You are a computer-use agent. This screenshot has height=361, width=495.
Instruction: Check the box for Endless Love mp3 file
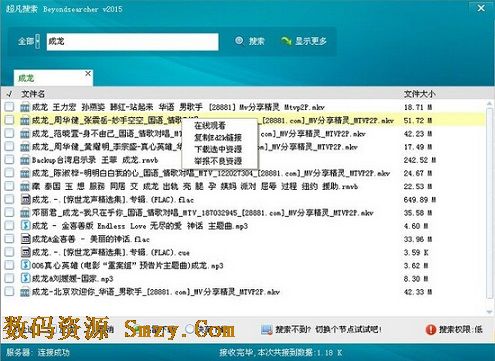click(x=9, y=226)
